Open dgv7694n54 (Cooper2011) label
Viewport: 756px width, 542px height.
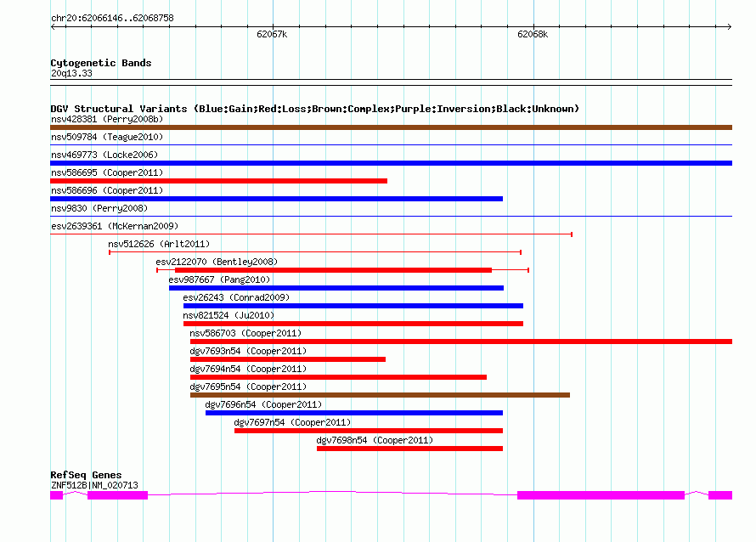248,369
